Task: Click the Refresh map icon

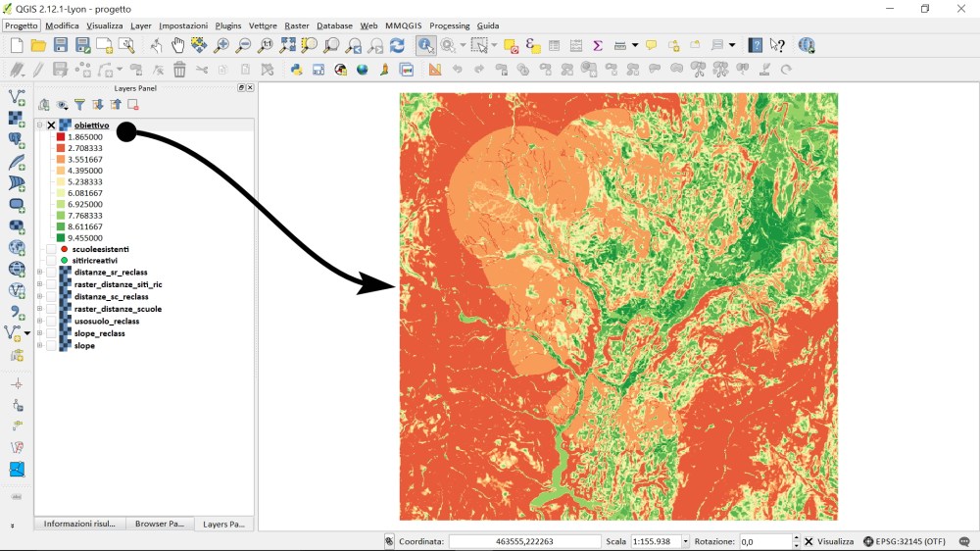Action: point(397,45)
